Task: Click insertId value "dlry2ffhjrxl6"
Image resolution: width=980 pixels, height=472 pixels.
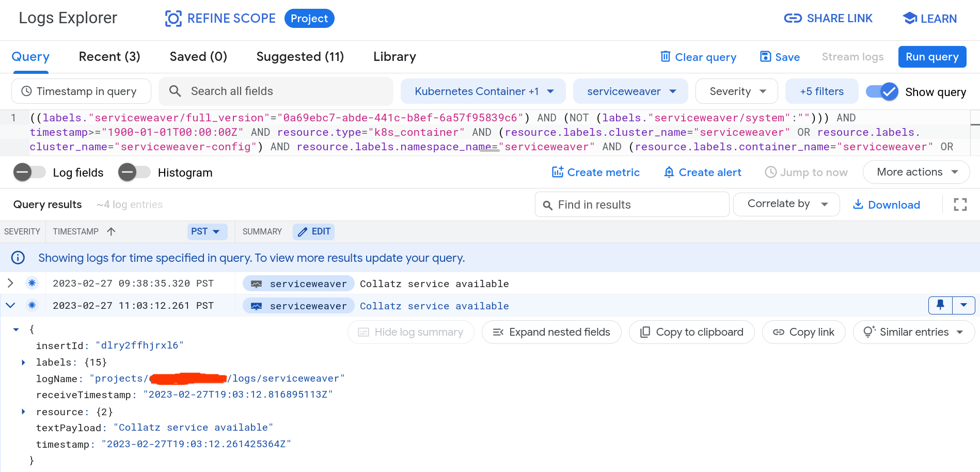Action: [139, 345]
